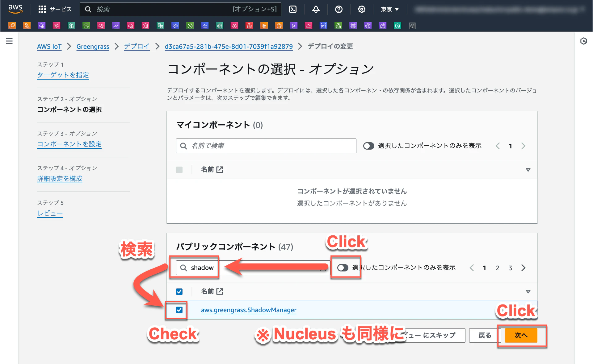The image size is (593, 364).
Task: Open the notifications bell
Action: [x=316, y=9]
